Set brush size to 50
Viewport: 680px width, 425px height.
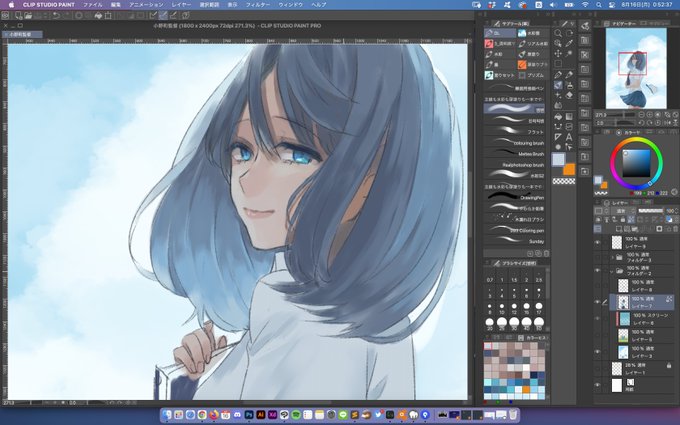coord(539,324)
